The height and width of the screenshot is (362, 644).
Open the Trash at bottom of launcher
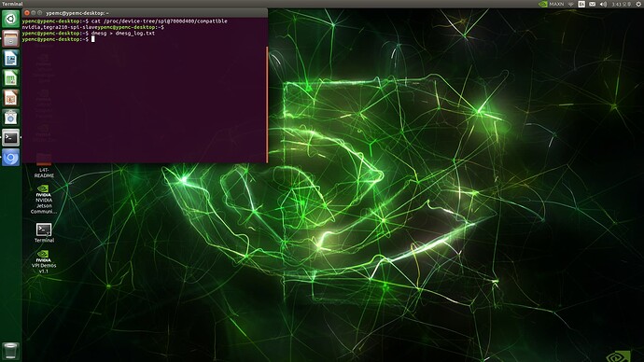10,352
